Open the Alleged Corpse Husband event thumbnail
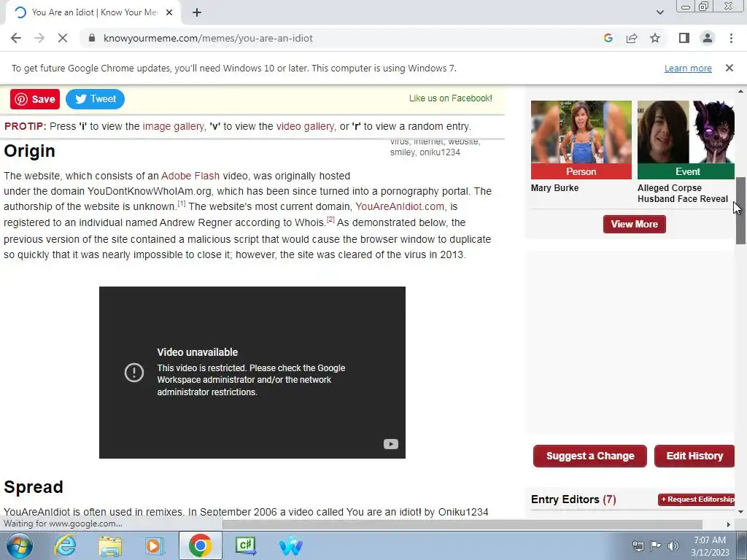The height and width of the screenshot is (560, 747). pos(686,139)
